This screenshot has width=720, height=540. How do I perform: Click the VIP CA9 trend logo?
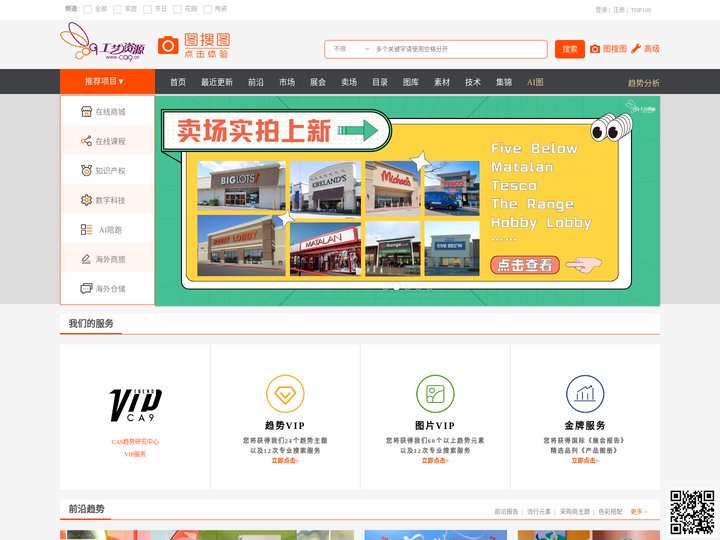pos(135,405)
